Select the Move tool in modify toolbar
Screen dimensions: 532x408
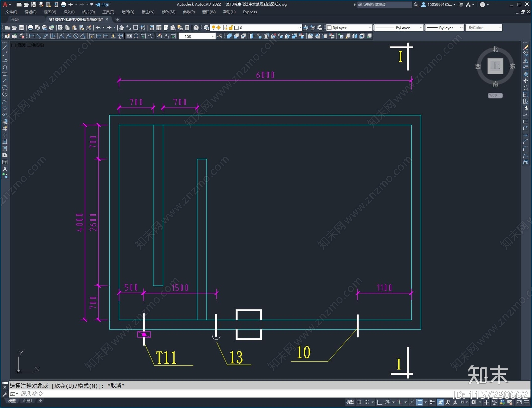(526, 81)
